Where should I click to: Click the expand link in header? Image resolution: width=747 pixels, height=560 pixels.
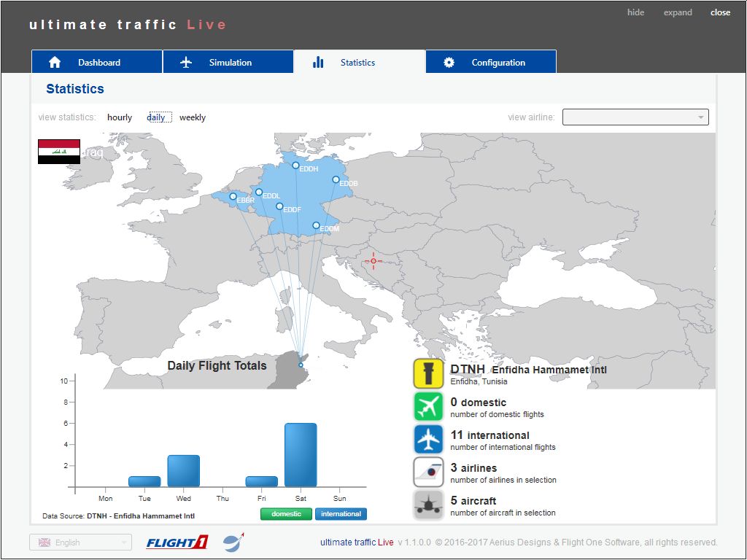(678, 12)
